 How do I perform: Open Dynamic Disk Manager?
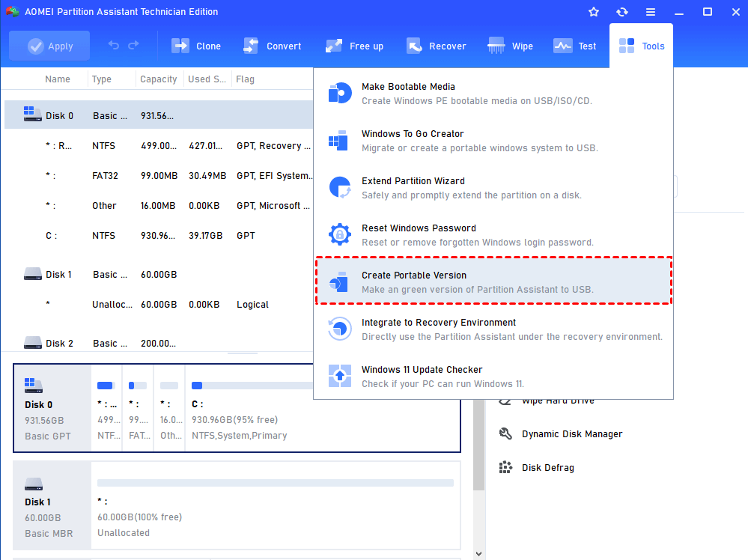pos(572,434)
